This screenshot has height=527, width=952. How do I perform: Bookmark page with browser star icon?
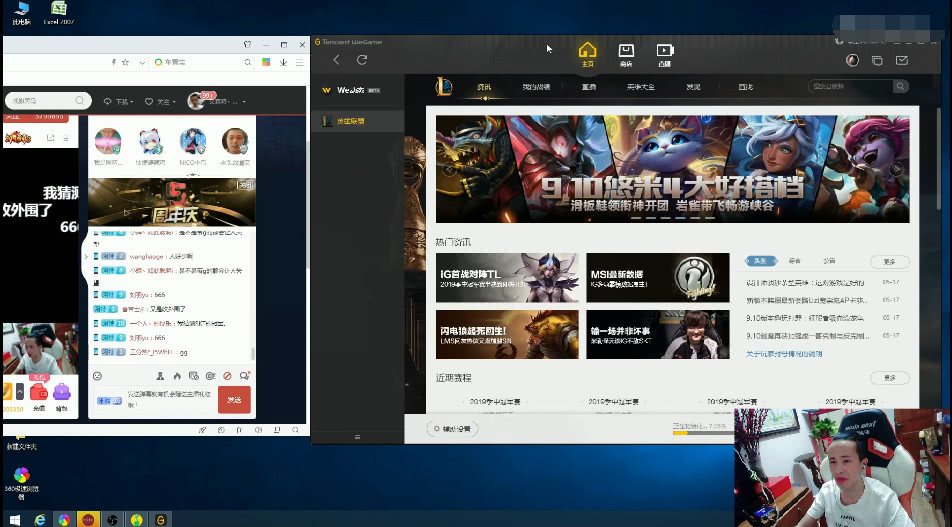[125, 63]
